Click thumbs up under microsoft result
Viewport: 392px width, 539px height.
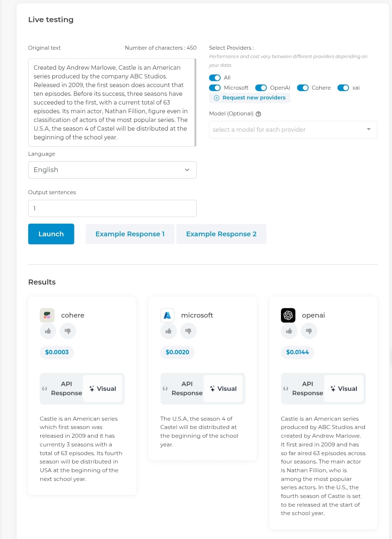click(168, 331)
